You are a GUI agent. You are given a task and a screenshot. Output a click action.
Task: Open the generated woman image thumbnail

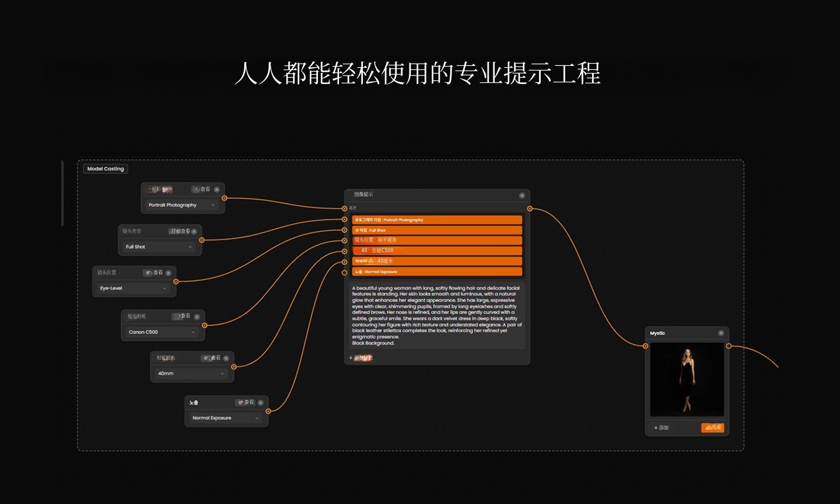(x=687, y=380)
